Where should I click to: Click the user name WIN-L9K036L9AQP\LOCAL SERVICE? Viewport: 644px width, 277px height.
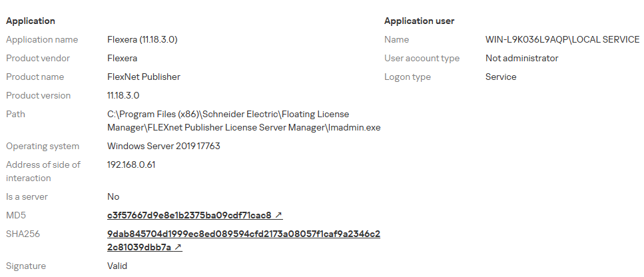tap(562, 40)
